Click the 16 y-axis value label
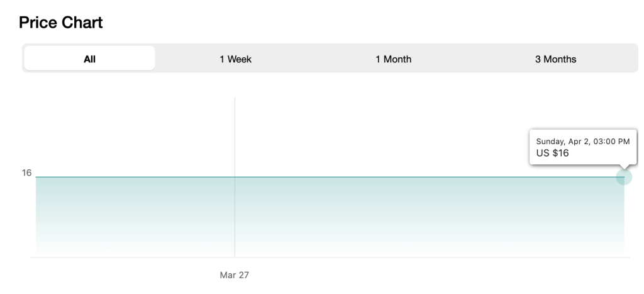 click(27, 172)
